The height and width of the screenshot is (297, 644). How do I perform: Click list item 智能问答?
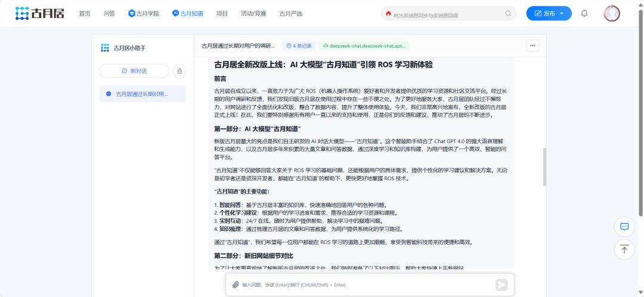(x=301, y=205)
